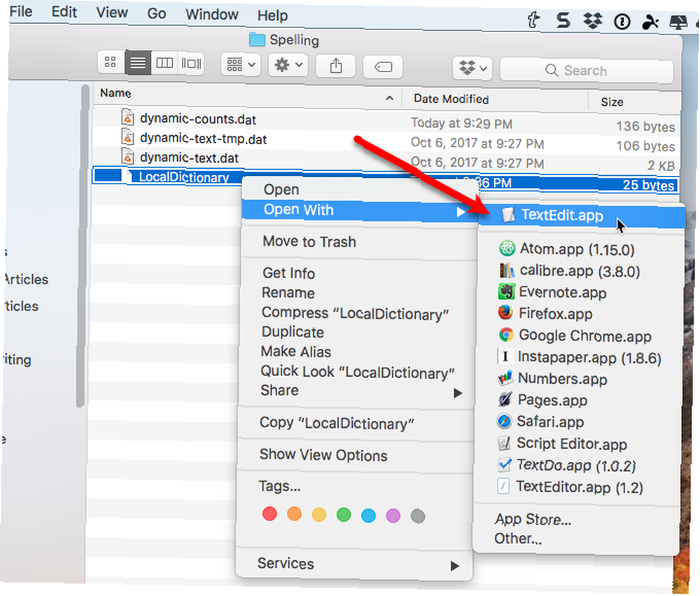Screen dimensions: 700x596
Task: Switch Finder to column view
Action: pyautogui.click(x=164, y=63)
